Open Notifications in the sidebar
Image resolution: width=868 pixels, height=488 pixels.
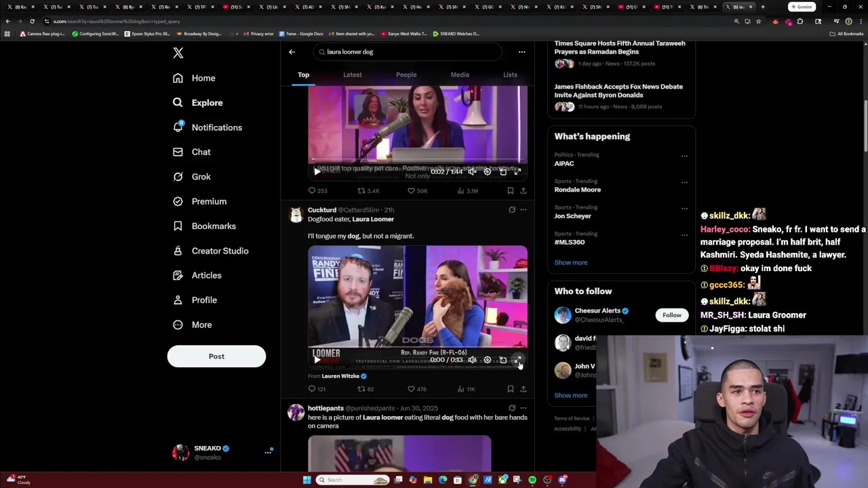(208, 127)
